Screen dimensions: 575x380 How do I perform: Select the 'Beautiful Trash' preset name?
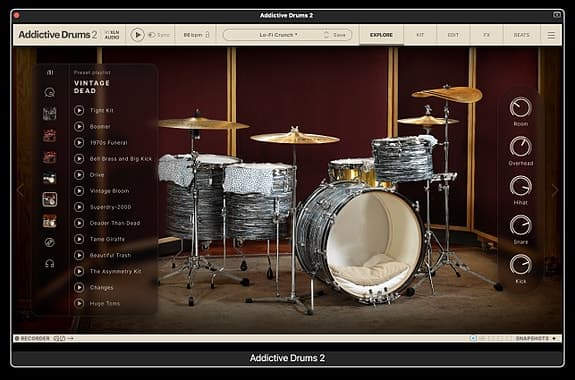point(110,256)
